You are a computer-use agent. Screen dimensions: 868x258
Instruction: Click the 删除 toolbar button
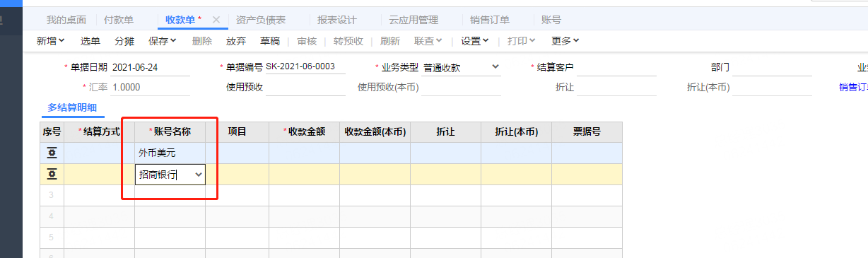(x=202, y=41)
